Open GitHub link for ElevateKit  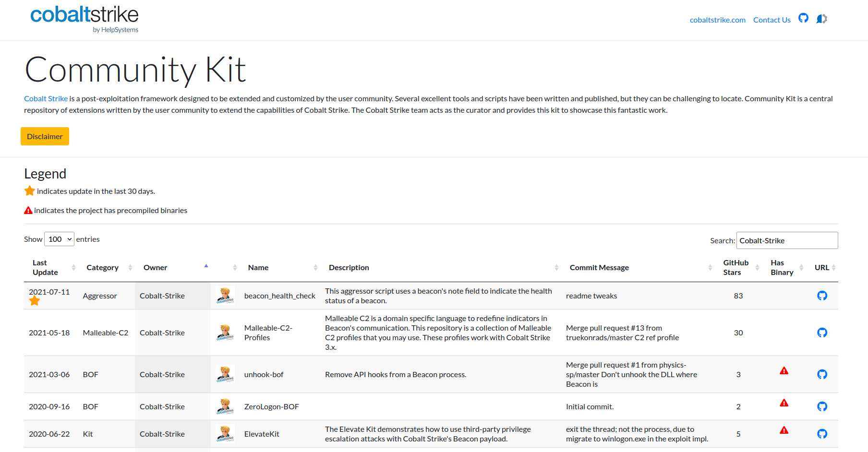click(822, 434)
